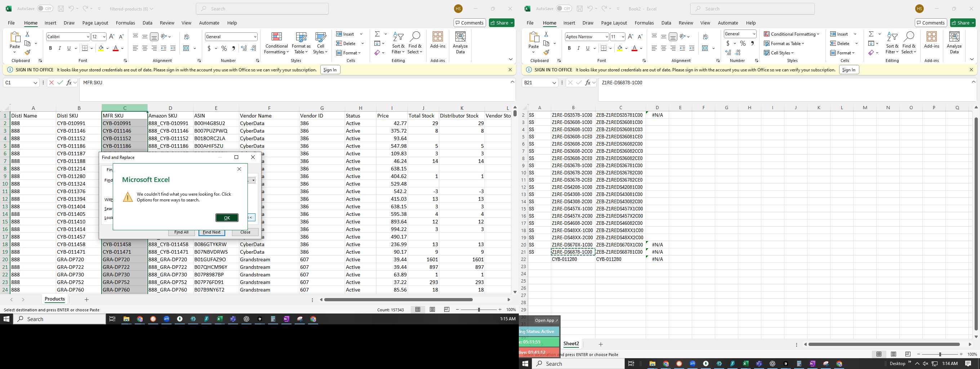
Task: Toggle Bold in left window's Font group
Action: tap(50, 48)
